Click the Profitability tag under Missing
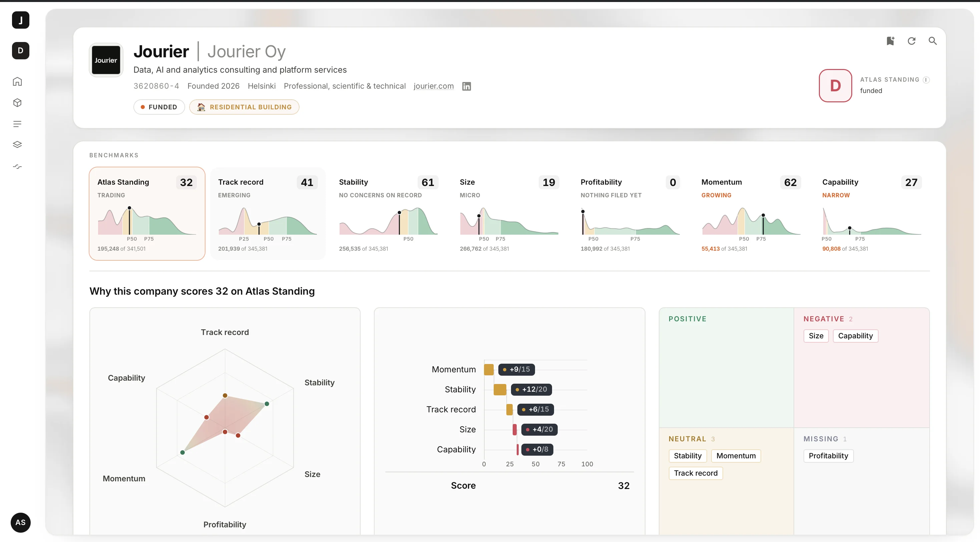The width and height of the screenshot is (980, 542). 828,456
